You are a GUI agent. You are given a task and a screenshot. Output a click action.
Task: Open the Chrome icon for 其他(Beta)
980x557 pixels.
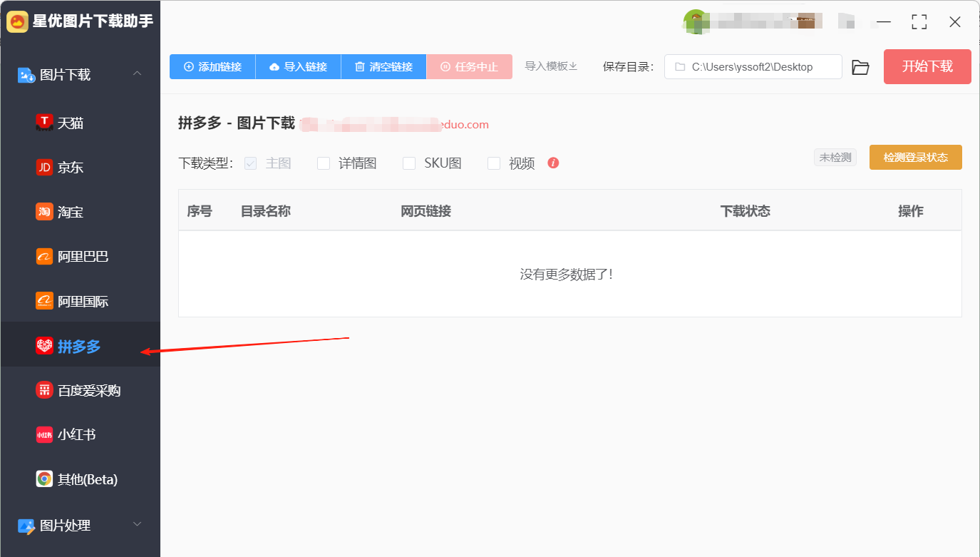click(x=44, y=479)
